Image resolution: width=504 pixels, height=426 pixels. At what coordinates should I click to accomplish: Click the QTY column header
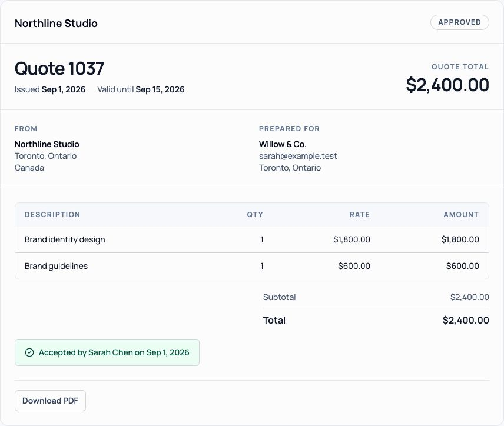point(255,215)
